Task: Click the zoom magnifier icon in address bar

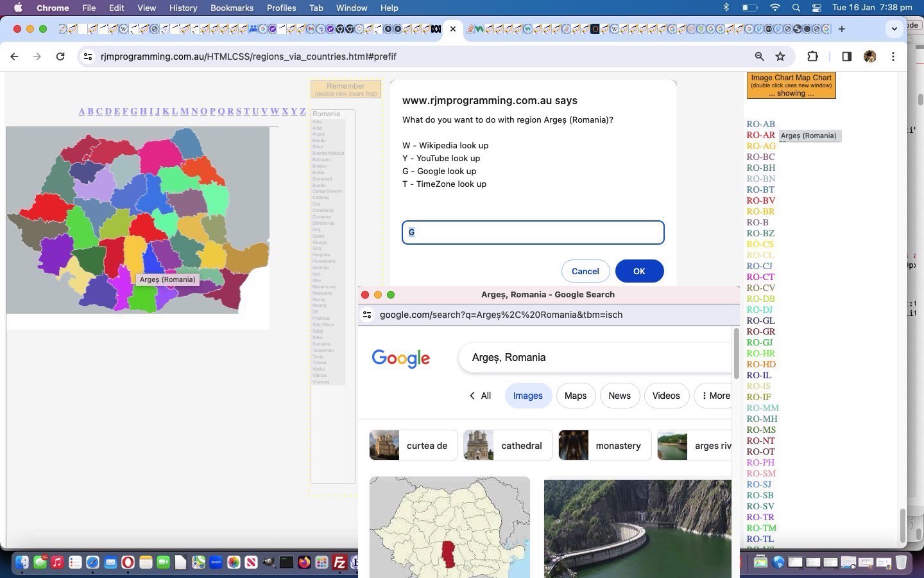Action: tap(760, 57)
